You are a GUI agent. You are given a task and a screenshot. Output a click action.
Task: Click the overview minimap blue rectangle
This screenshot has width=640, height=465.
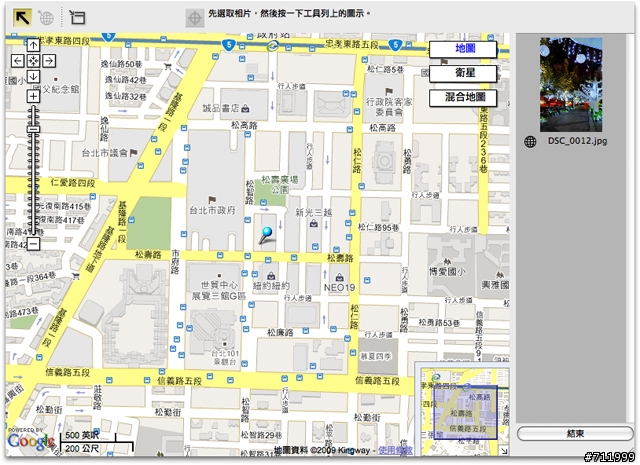465,412
